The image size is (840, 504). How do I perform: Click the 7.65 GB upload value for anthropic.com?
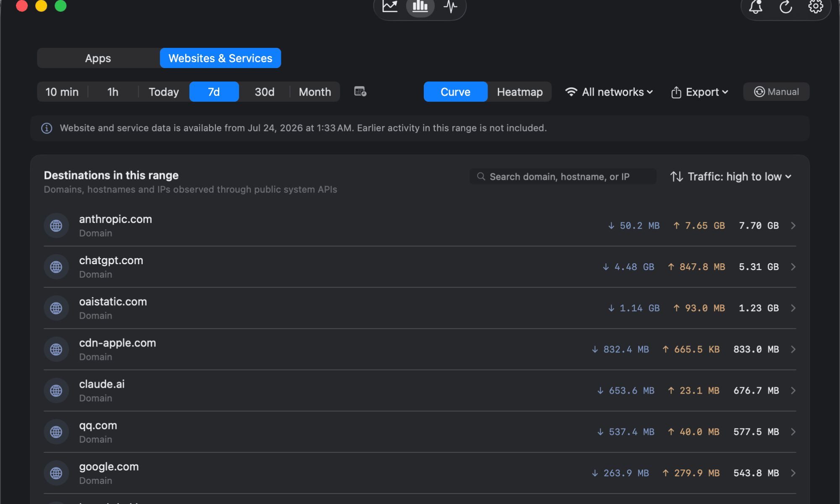pyautogui.click(x=699, y=226)
